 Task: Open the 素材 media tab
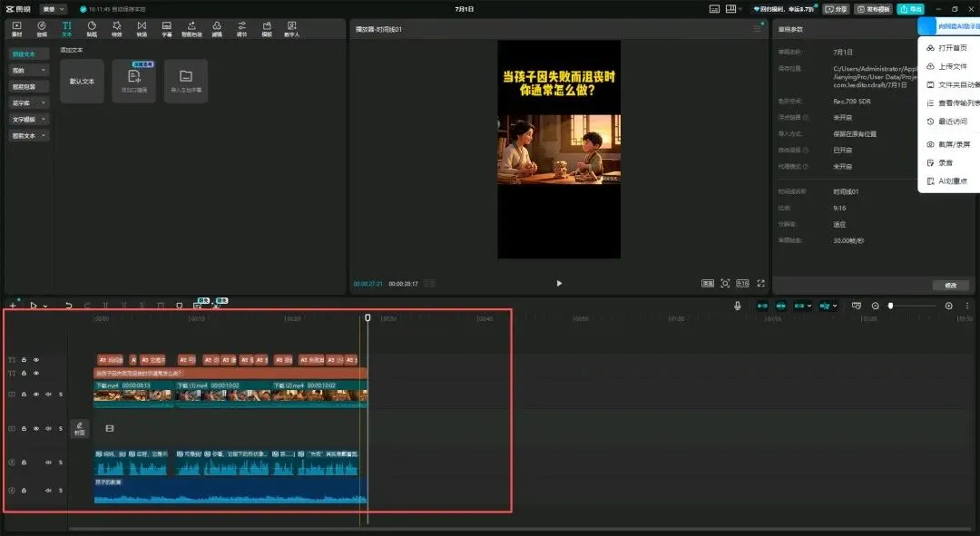(x=17, y=29)
